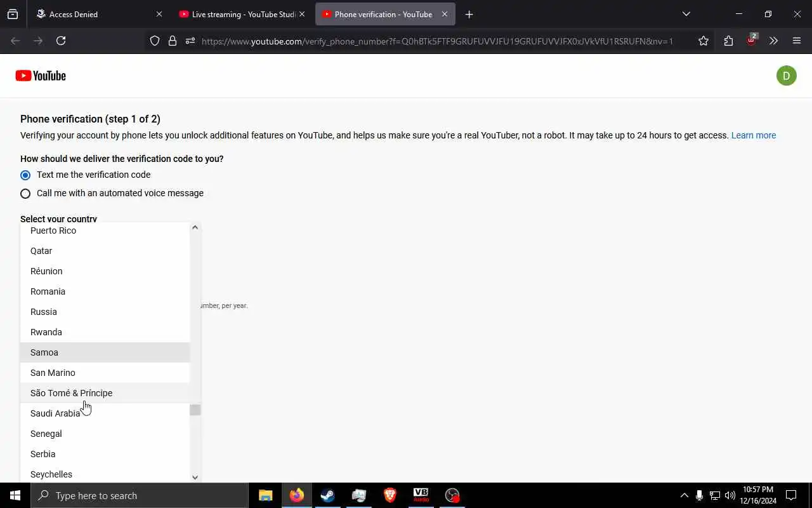Click the country list scrollbar thumb

coord(195,410)
